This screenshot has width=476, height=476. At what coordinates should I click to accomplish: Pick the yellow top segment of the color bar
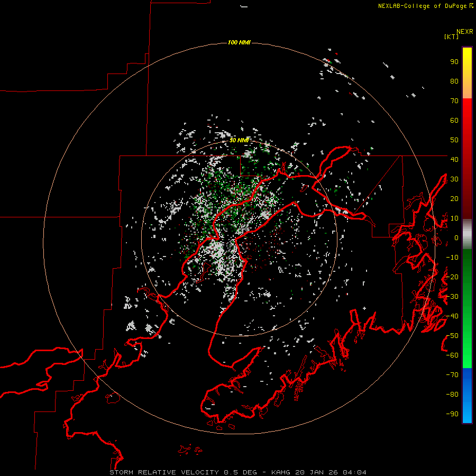pos(467,73)
